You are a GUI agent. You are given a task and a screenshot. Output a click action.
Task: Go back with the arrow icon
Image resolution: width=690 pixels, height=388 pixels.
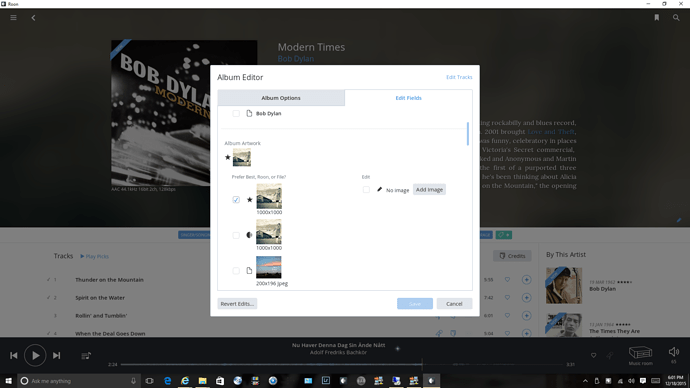[33, 18]
